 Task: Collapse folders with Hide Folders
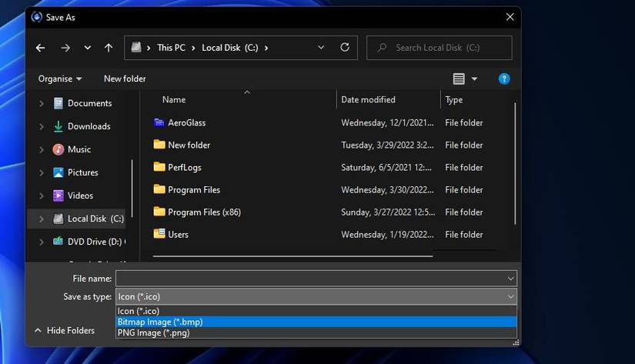coord(65,330)
